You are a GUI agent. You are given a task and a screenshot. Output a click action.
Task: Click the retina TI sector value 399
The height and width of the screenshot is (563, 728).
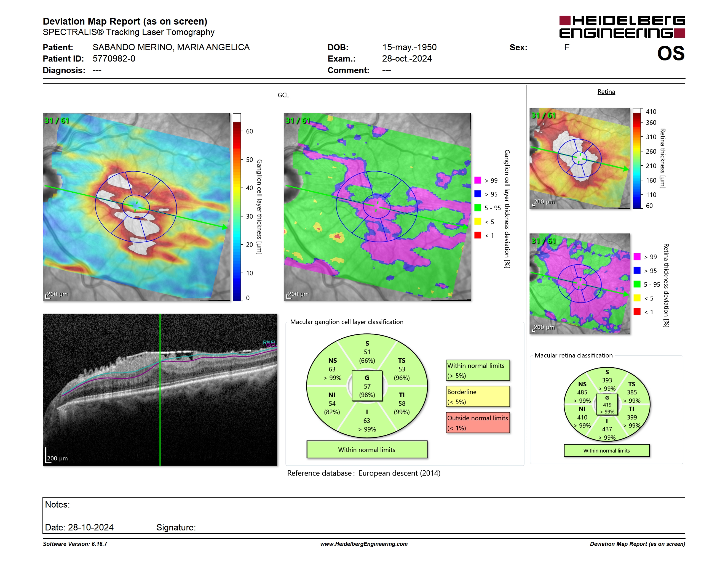[x=632, y=417]
